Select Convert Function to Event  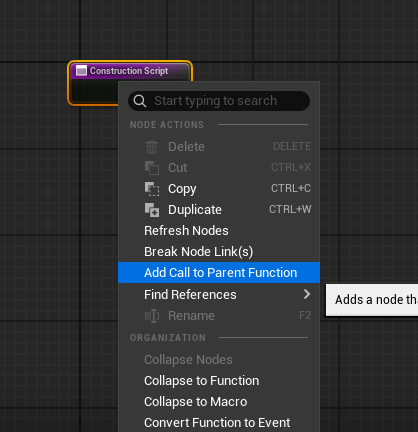[219, 423]
